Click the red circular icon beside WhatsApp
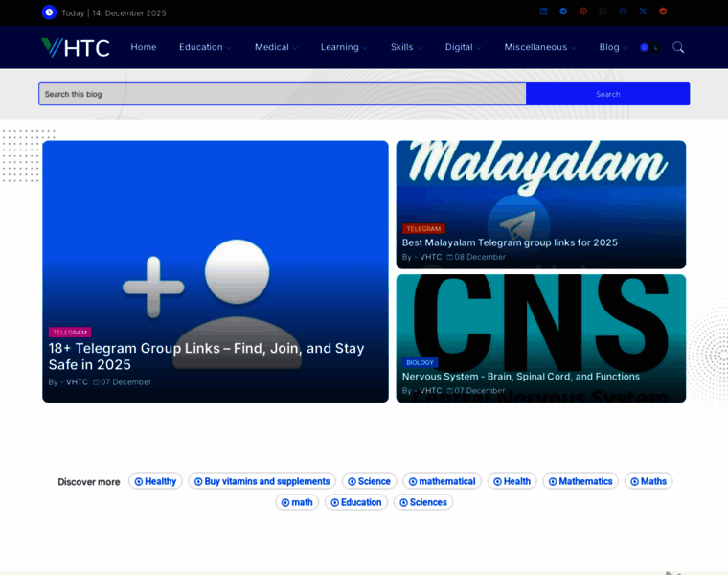 click(583, 11)
